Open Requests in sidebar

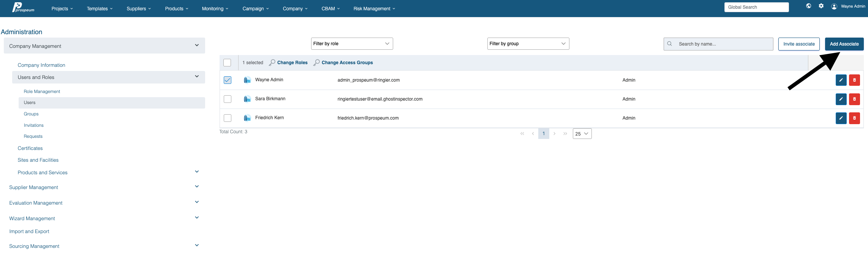coord(33,136)
